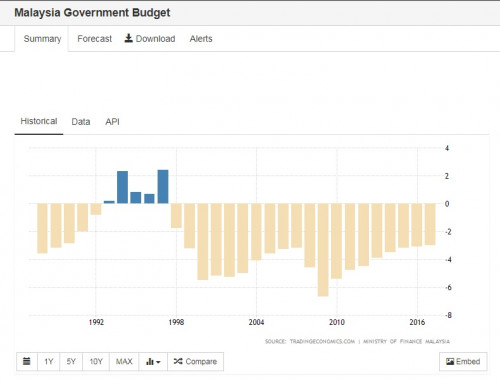Switch to the Summary tab
The width and height of the screenshot is (500, 382).
pyautogui.click(x=42, y=39)
